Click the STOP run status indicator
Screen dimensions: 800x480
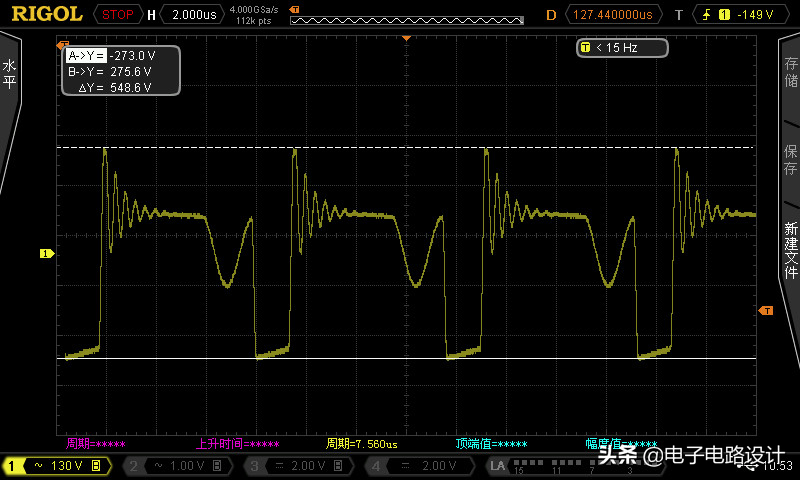[118, 15]
